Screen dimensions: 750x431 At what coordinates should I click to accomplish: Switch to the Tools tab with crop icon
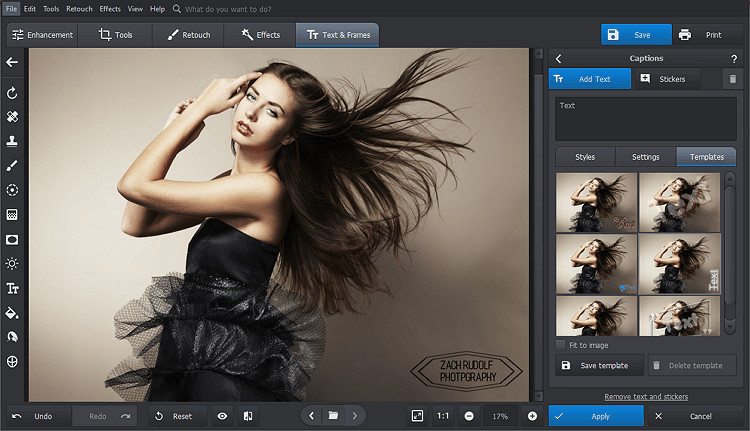coord(115,35)
